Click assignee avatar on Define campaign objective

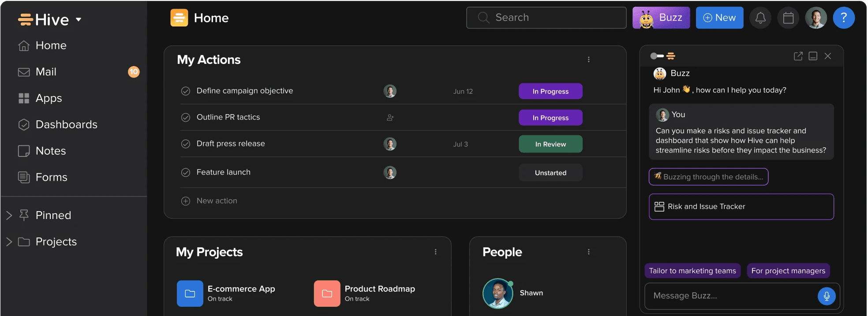click(390, 91)
